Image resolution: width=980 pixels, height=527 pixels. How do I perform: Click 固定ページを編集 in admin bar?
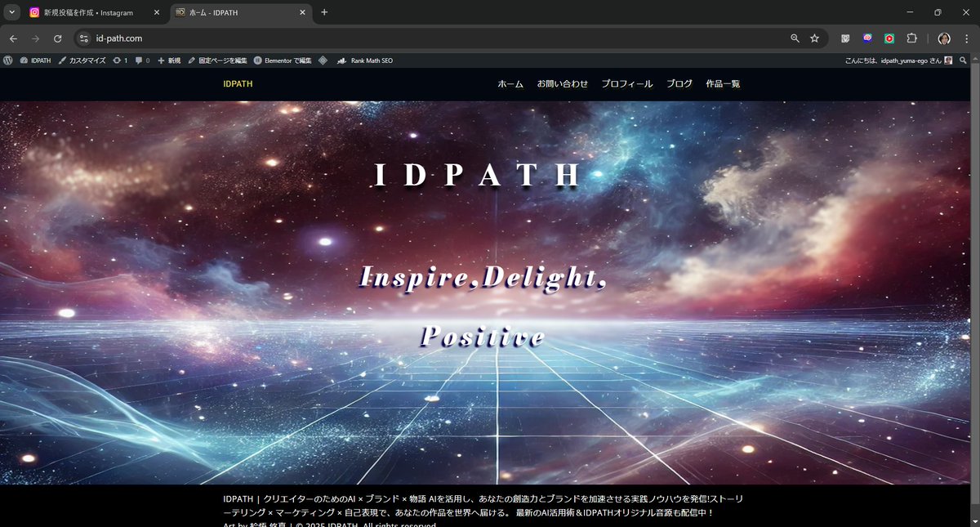[x=217, y=60]
